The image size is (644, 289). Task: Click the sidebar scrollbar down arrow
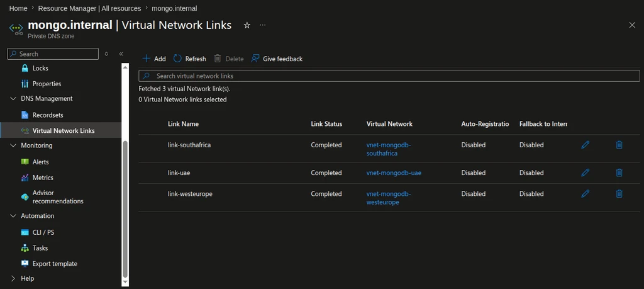125,283
